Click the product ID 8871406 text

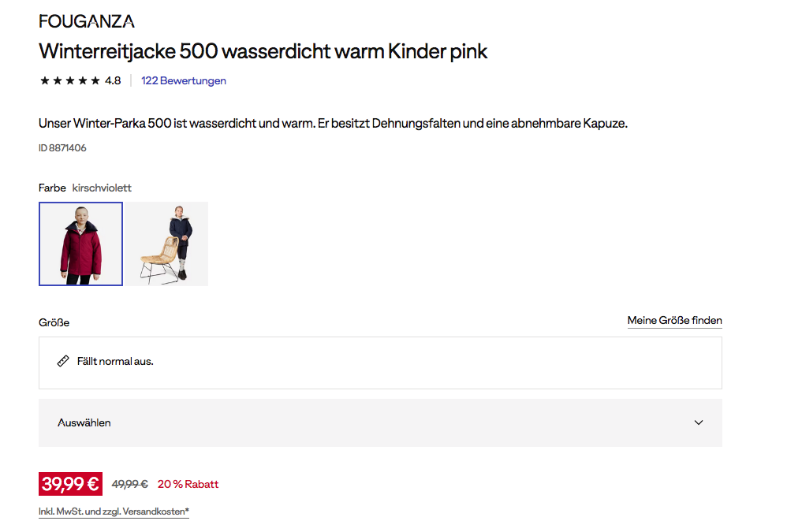pyautogui.click(x=62, y=148)
